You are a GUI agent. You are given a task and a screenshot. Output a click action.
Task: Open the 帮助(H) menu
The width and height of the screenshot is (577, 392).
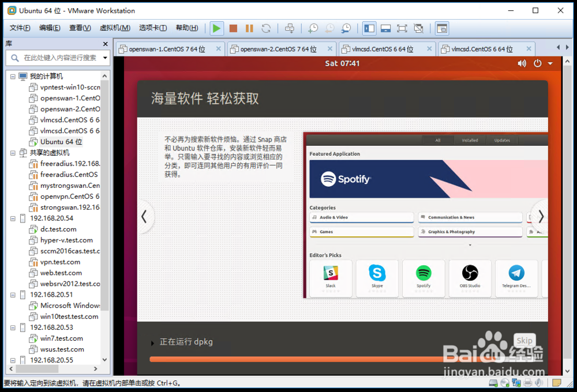187,28
